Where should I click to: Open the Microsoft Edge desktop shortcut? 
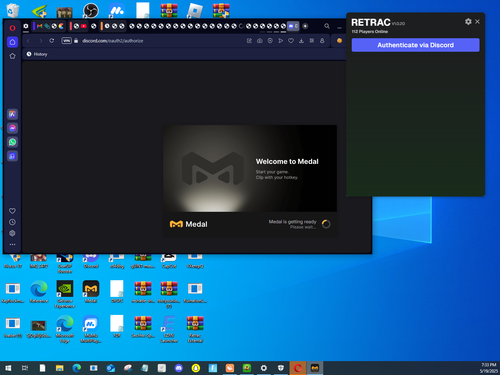pos(65,329)
